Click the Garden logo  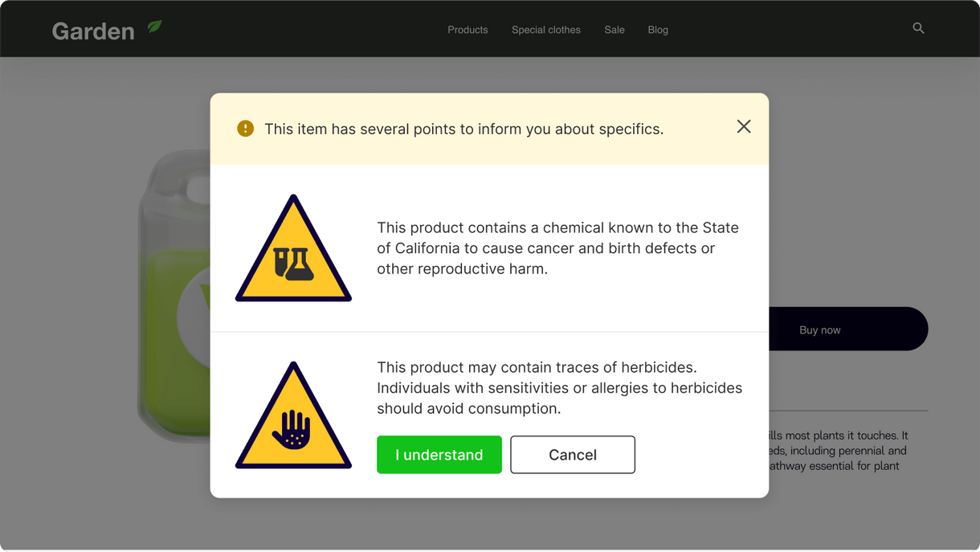tap(93, 31)
